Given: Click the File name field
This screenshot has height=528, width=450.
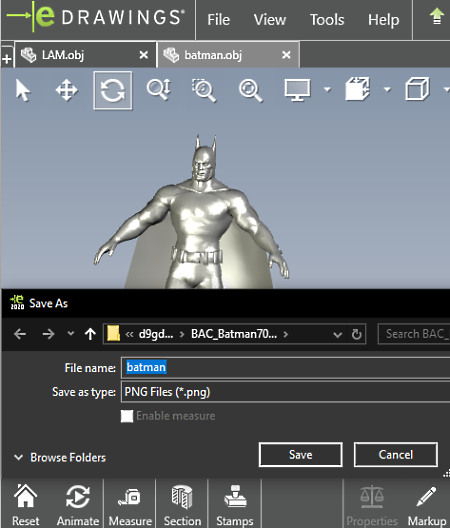Looking at the screenshot, I should 286,368.
